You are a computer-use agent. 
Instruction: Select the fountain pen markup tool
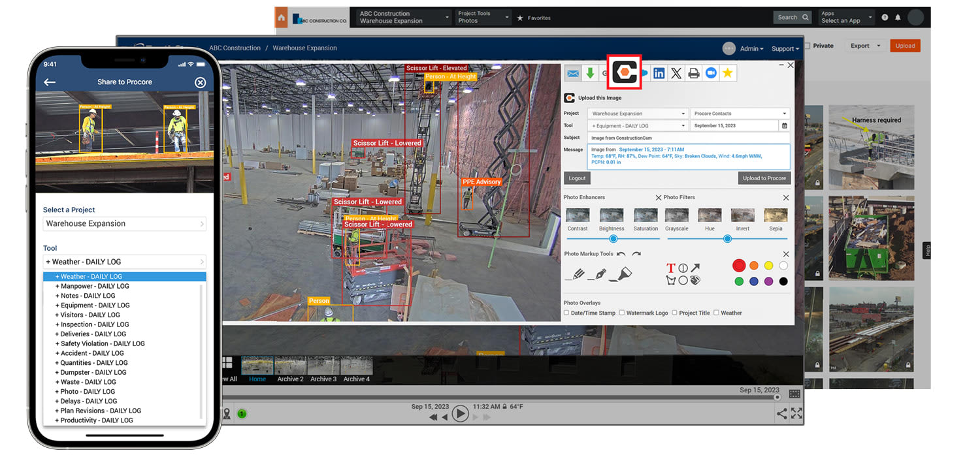point(597,274)
